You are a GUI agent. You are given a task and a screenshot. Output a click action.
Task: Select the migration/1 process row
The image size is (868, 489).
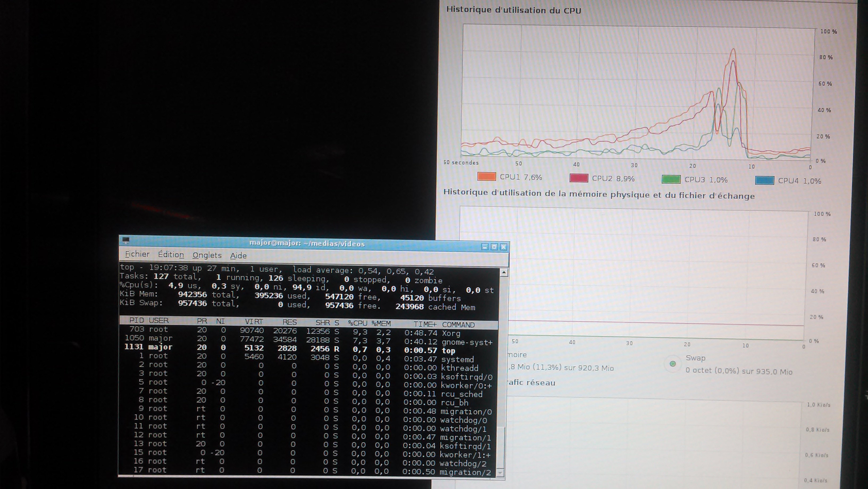coord(308,436)
